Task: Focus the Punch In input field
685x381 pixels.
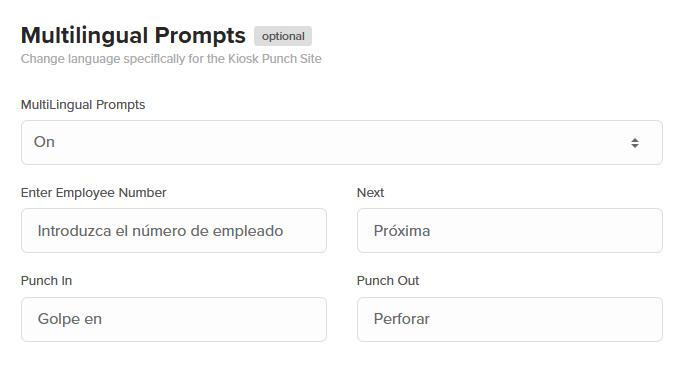Action: 174,319
